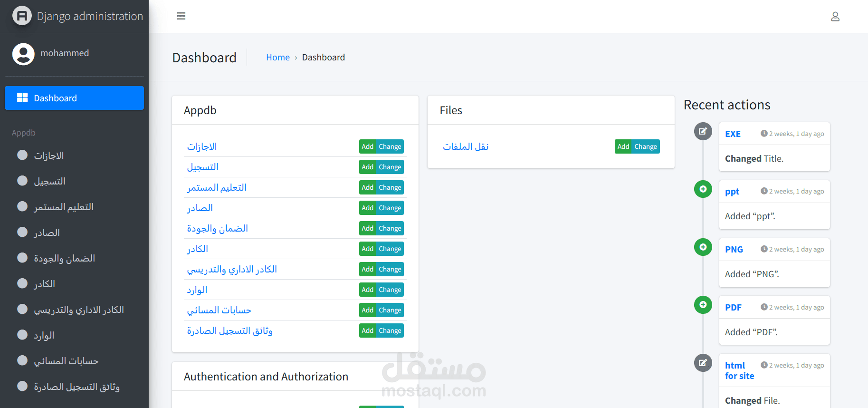Open الكادر الاداري والتدريسي from the sidebar menu

[x=74, y=310]
